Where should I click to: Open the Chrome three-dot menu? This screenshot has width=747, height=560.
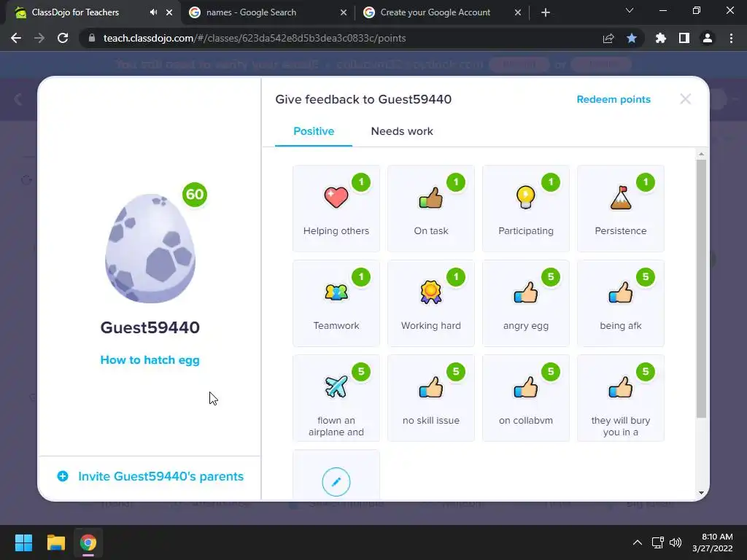731,38
